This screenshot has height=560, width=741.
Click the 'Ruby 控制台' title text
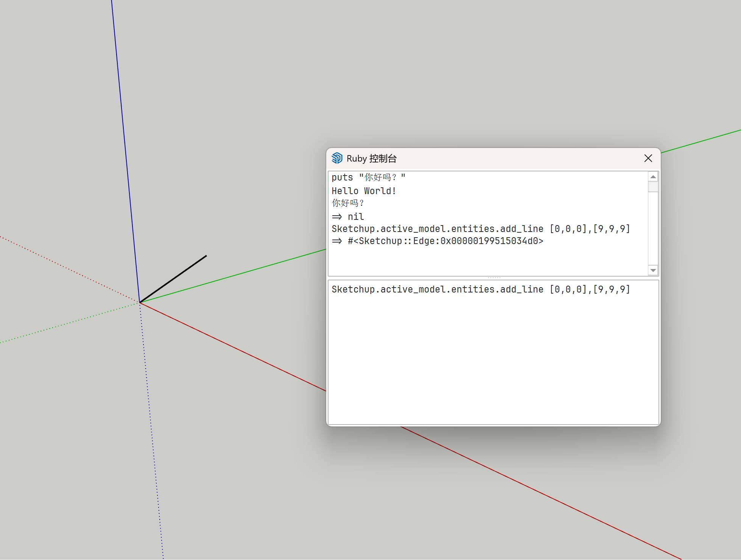(372, 159)
